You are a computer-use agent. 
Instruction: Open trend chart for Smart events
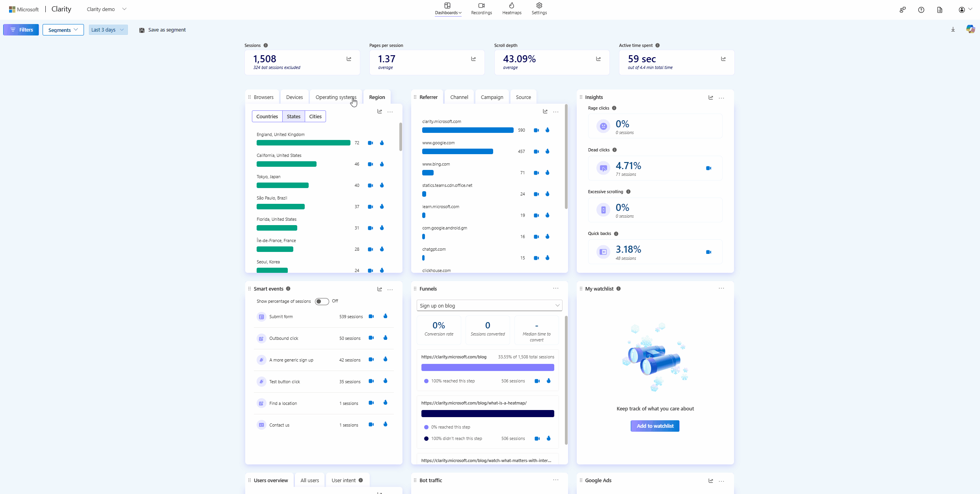pos(380,289)
